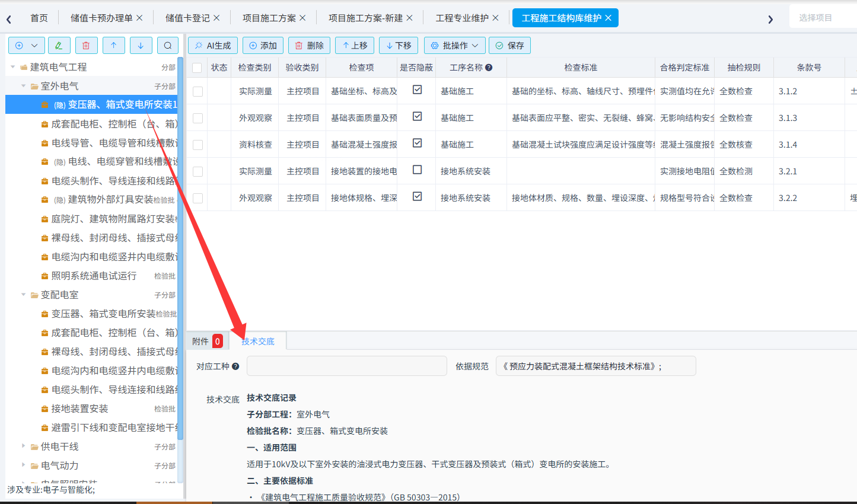This screenshot has width=857, height=504.
Task: Click the red 删除 button
Action: (309, 46)
